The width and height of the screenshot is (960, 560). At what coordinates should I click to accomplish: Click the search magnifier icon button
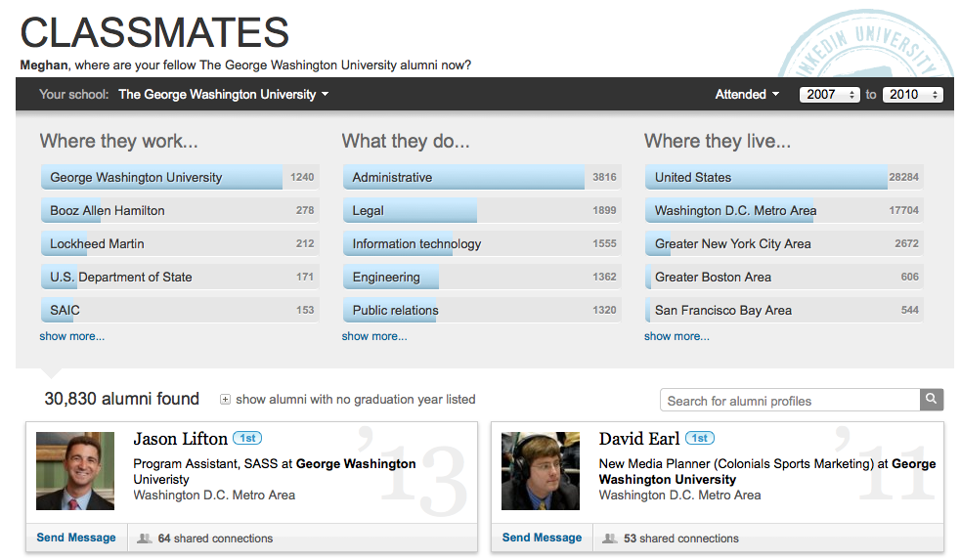coord(932,400)
